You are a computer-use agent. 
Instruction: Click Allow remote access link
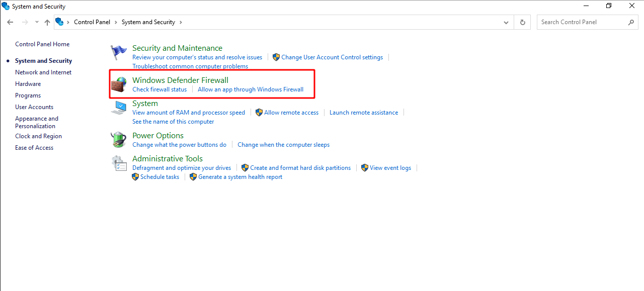(291, 113)
